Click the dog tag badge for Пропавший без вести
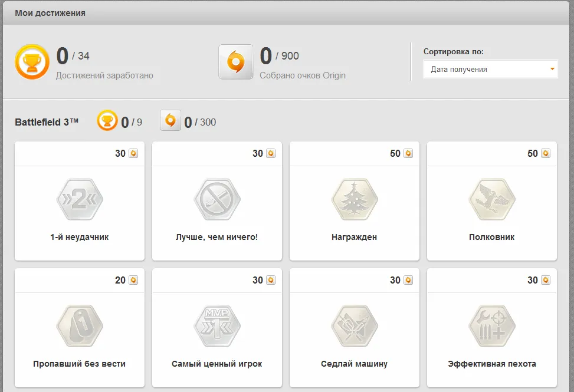The width and height of the screenshot is (574, 392). (x=80, y=326)
